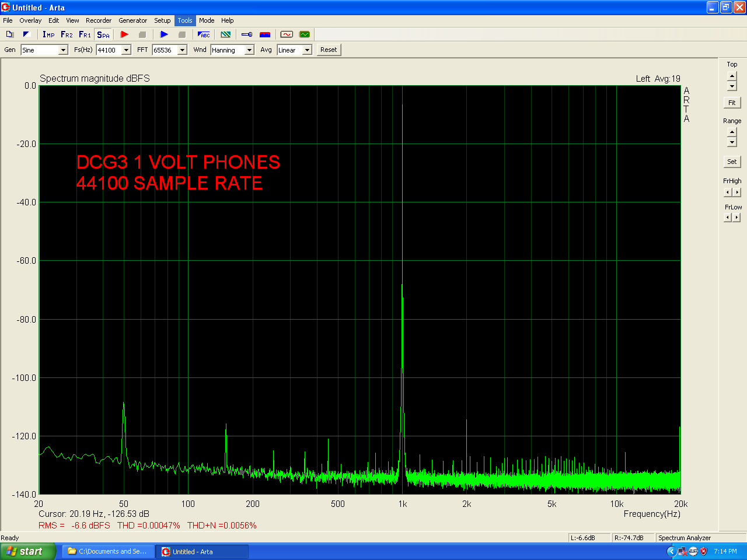Open the Help menu
The height and width of the screenshot is (560, 747).
pos(228,20)
